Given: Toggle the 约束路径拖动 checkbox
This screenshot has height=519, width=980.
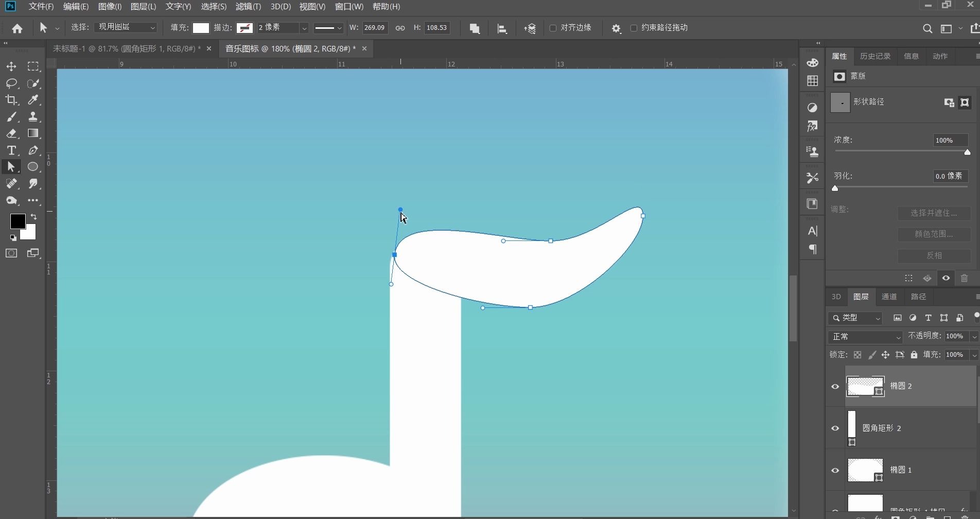Looking at the screenshot, I should tap(634, 28).
